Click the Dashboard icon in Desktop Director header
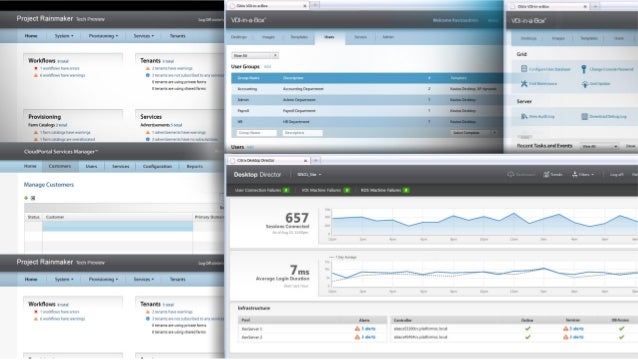The width and height of the screenshot is (638, 360). click(x=511, y=175)
